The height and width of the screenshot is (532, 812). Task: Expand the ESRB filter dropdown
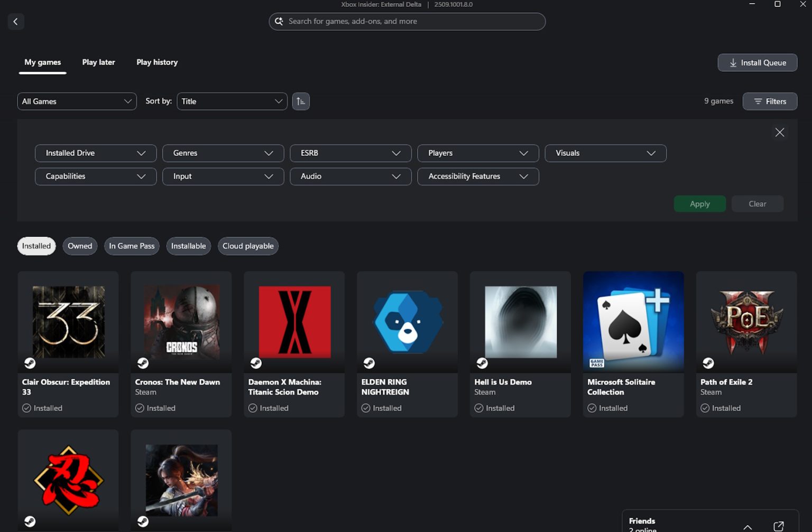click(350, 153)
